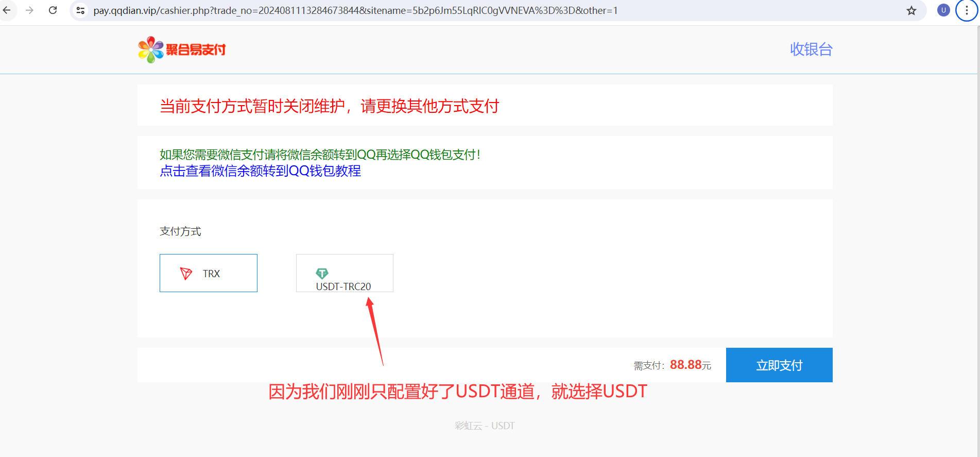Click the 支付方式 section label
The height and width of the screenshot is (457, 980).
coord(180,231)
